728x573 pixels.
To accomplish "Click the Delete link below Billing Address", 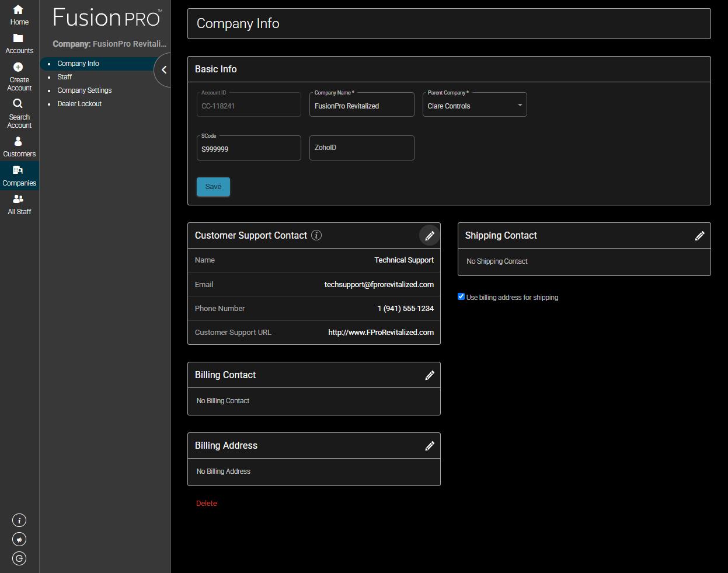I will tap(206, 503).
